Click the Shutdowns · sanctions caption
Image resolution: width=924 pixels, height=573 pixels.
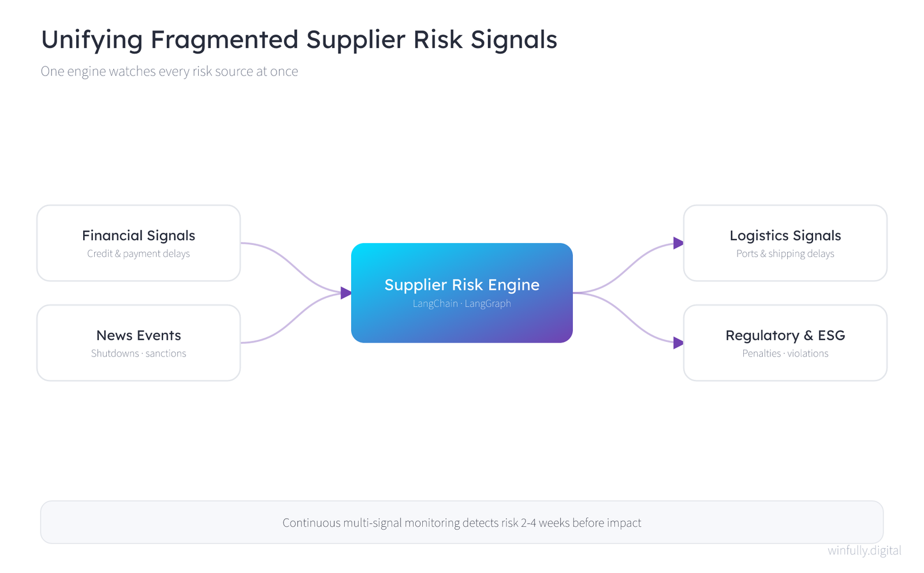[x=139, y=354]
